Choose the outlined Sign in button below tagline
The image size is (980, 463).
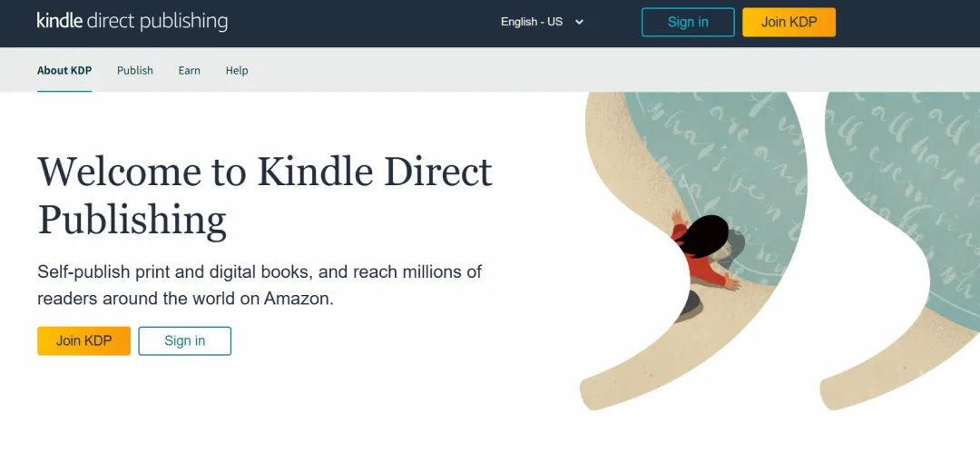185,341
